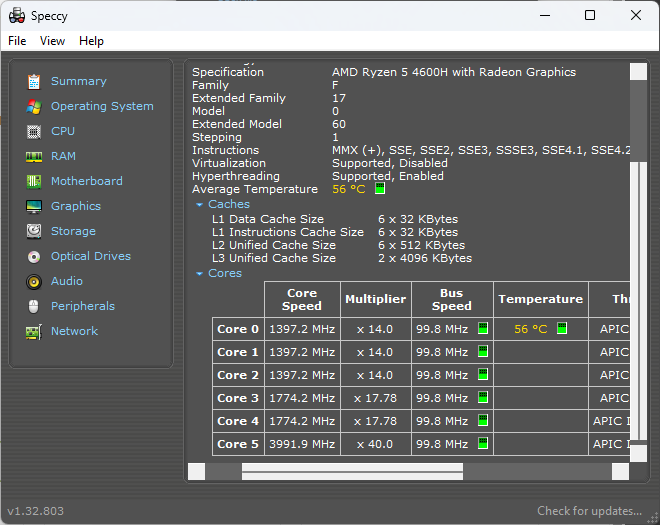Click the Storage hard drive icon
This screenshot has width=660, height=525.
[34, 232]
